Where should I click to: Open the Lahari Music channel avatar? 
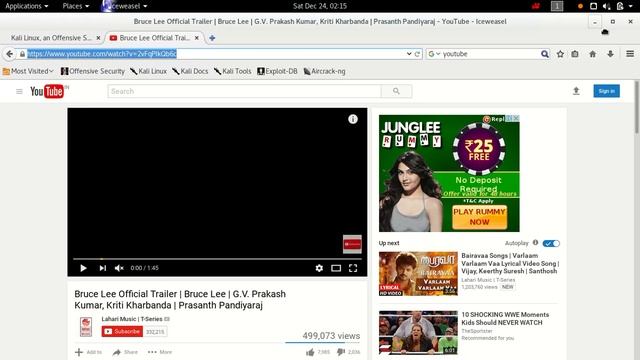[x=86, y=327]
